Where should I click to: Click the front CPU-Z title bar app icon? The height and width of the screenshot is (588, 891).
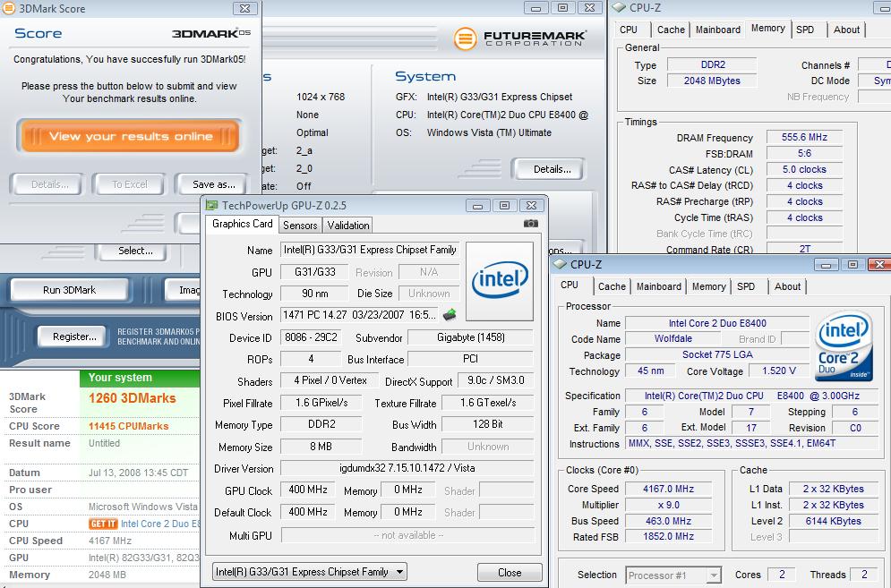[561, 264]
